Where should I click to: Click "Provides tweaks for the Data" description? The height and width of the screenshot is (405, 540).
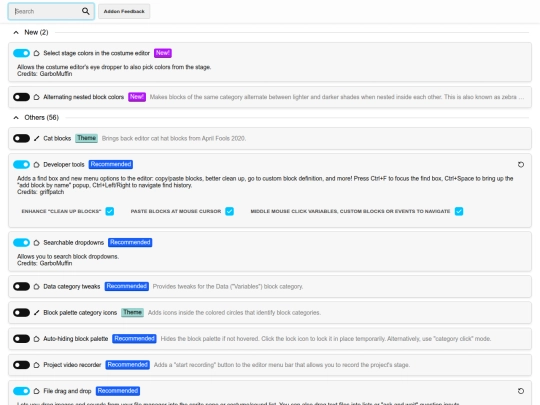228,287
